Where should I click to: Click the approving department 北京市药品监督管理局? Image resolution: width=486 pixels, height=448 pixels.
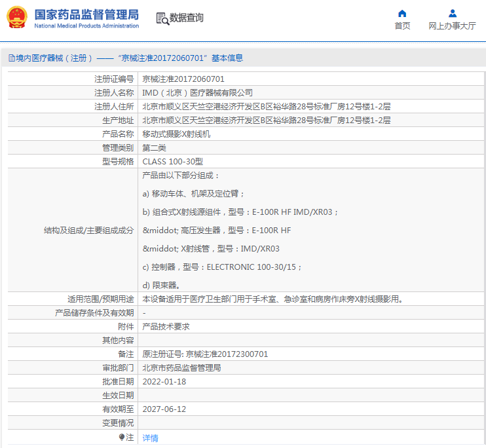[x=181, y=367]
